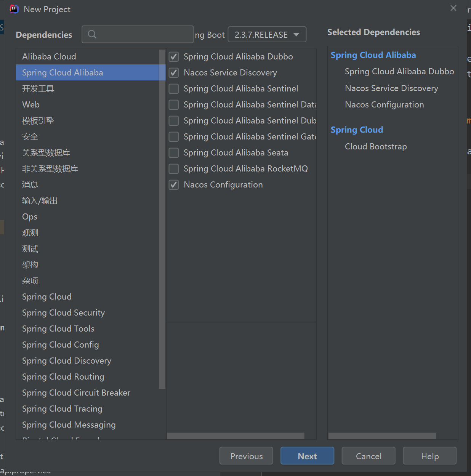Image resolution: width=471 pixels, height=476 pixels.
Task: Click the search magnifier icon in Dependencies
Action: (92, 34)
